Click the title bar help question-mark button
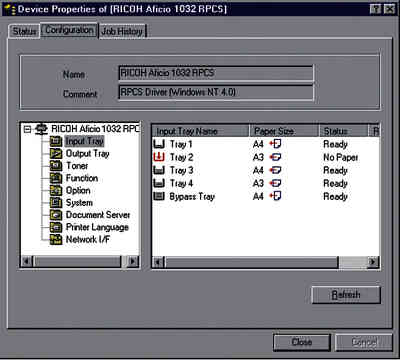Screen dimensions: 400x360 pos(375,9)
